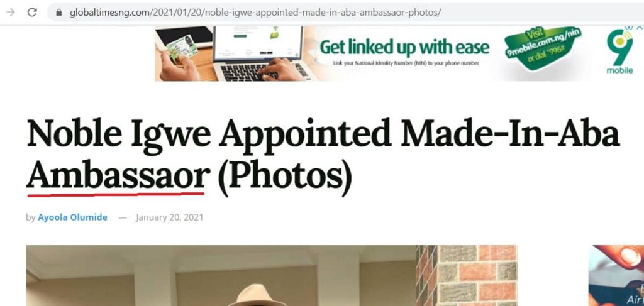Reload the page with the refresh icon
644x306 pixels.
click(32, 13)
